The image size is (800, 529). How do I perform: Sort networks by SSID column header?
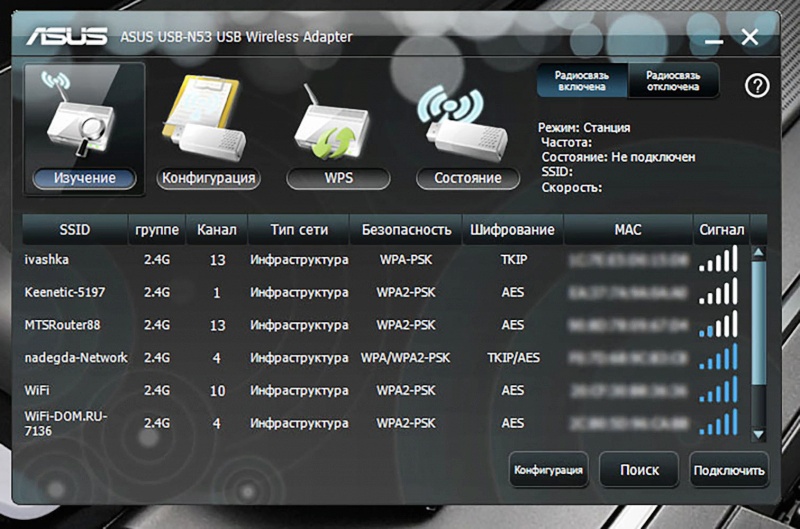click(x=74, y=230)
